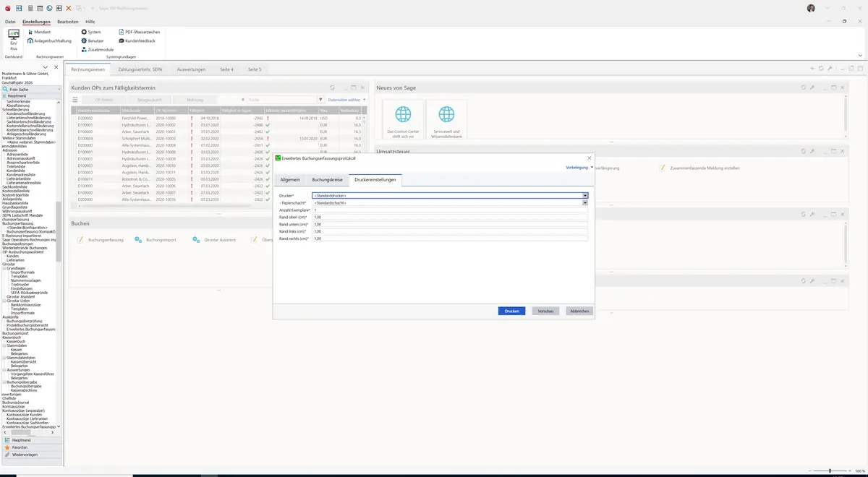The image size is (868, 477).
Task: Open the Vorbelegung dropdown in dialog
Action: point(579,167)
